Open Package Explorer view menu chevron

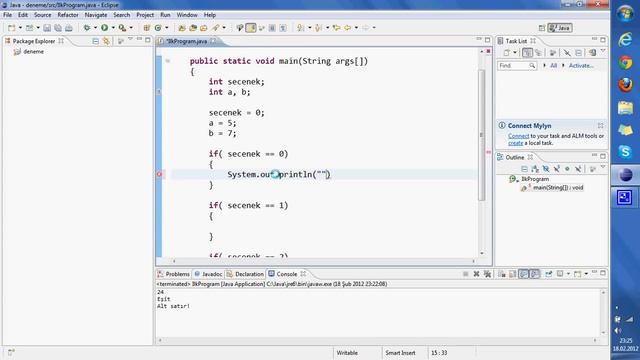pos(131,40)
